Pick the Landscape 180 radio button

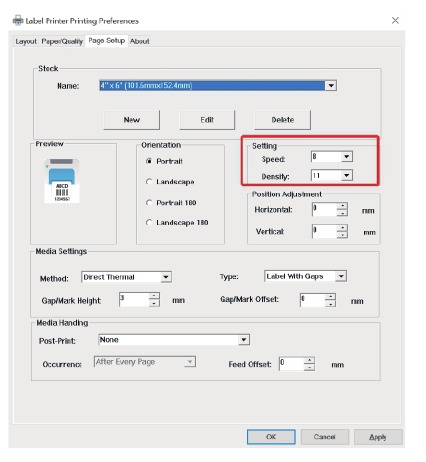tap(149, 222)
